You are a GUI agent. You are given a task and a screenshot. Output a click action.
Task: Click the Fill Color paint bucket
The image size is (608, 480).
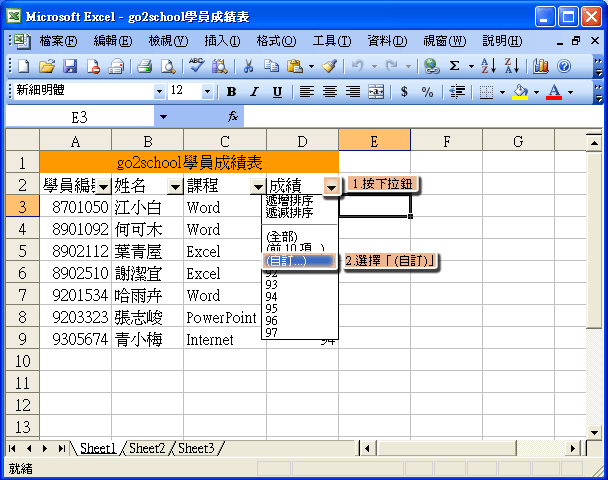pyautogui.click(x=519, y=91)
